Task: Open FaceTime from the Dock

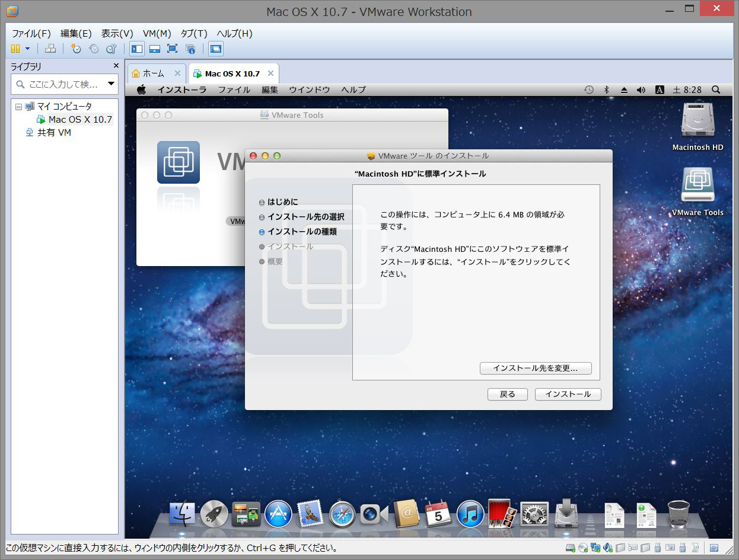Action: (374, 513)
